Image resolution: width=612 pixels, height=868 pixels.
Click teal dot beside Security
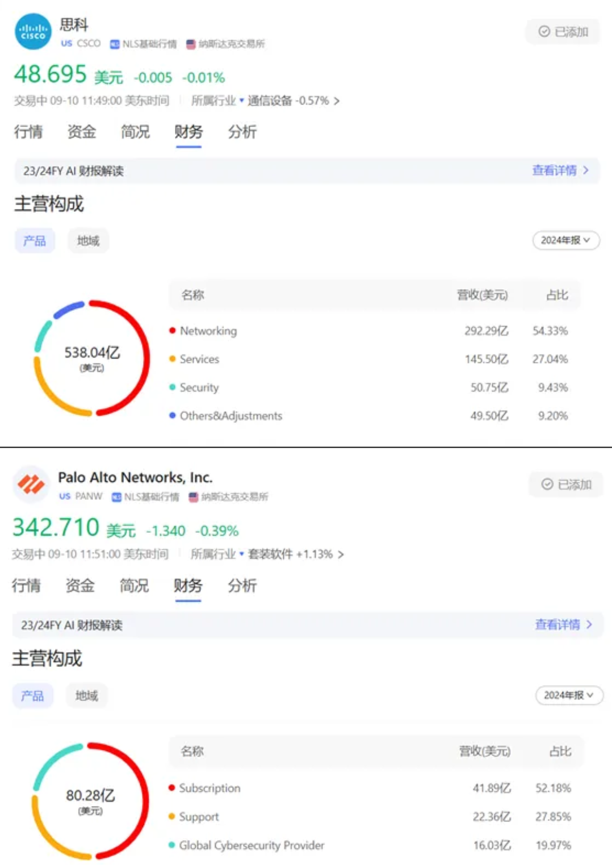point(172,387)
